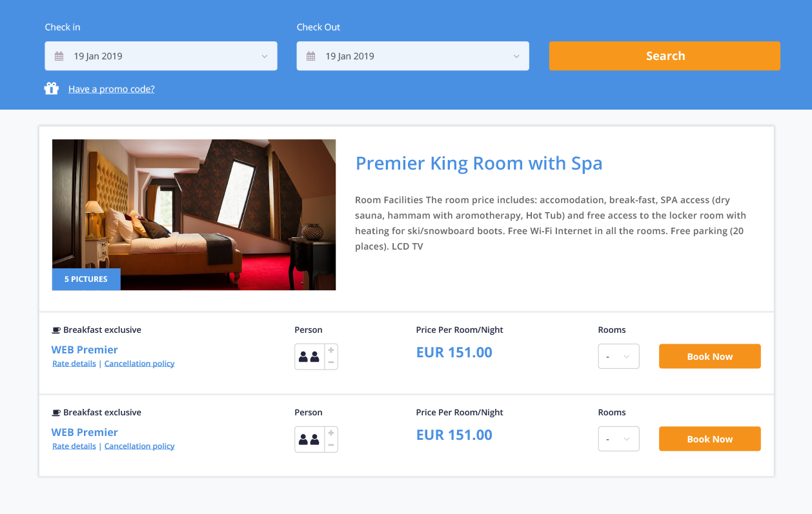Click the gift icon beside promo code
This screenshot has height=514, width=812.
point(52,88)
